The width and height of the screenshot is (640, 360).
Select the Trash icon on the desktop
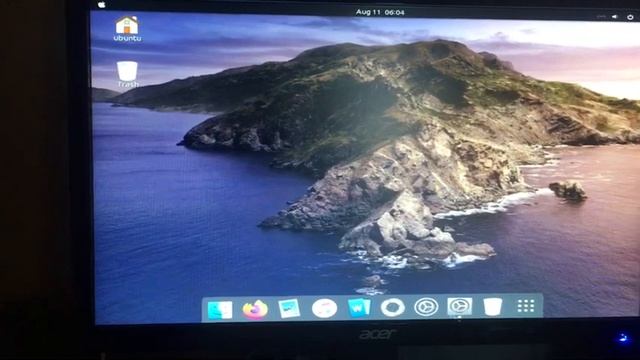pyautogui.click(x=127, y=74)
